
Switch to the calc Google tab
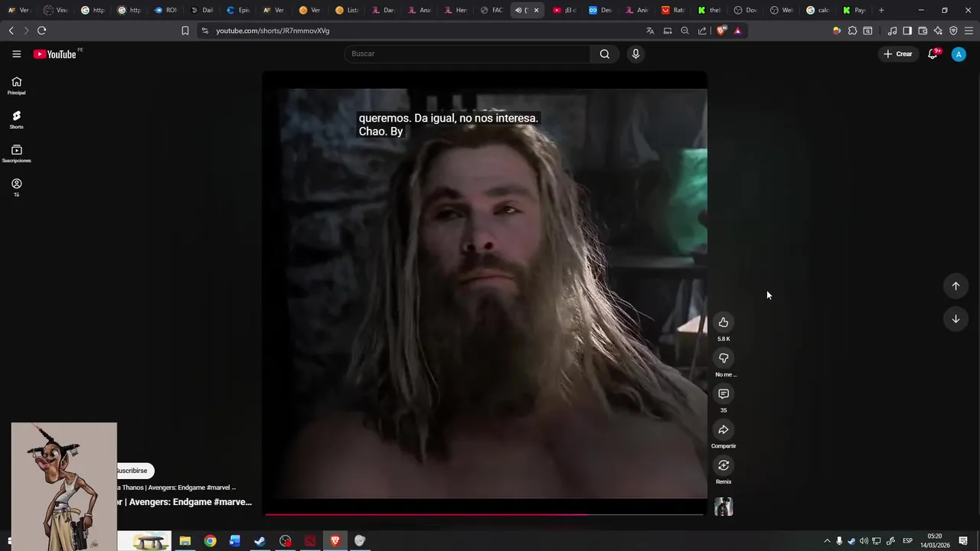coord(818,10)
